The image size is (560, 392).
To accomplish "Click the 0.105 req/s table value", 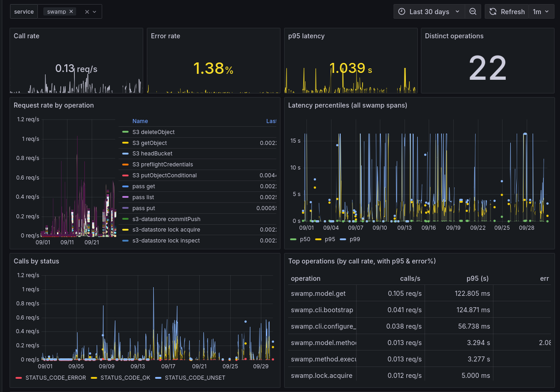I will pos(405,294).
